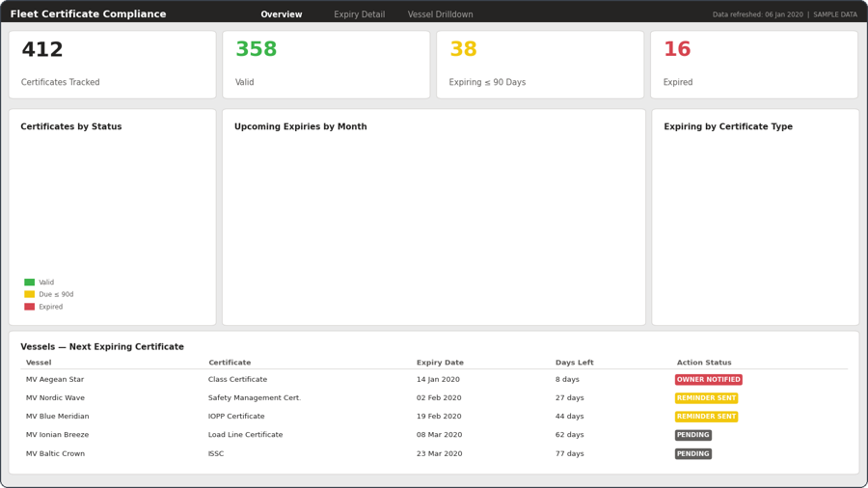Select the 358 Valid card

[326, 65]
